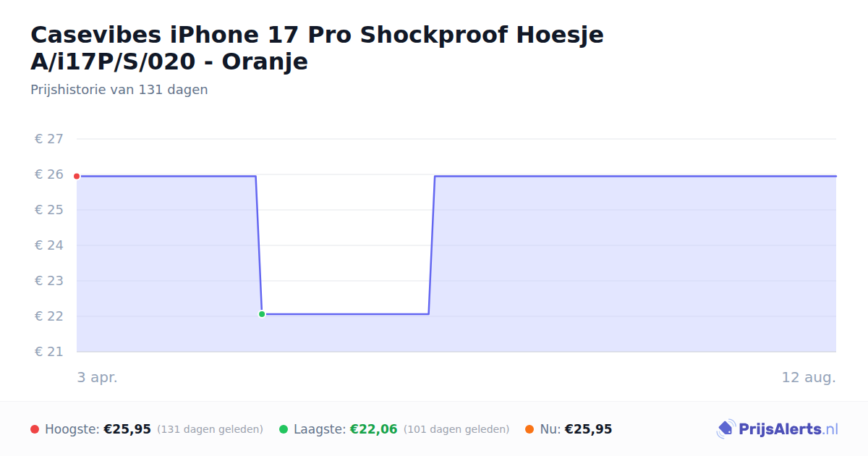Click the 3 apr. start date label

97,378
